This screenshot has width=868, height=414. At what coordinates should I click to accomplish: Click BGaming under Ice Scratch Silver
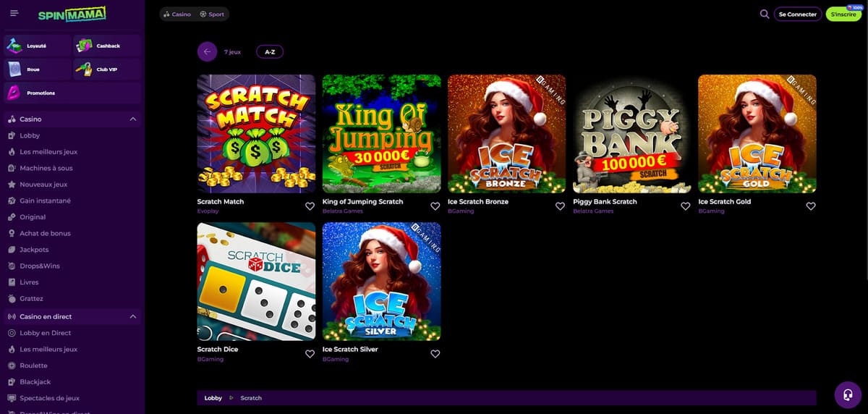pyautogui.click(x=334, y=359)
